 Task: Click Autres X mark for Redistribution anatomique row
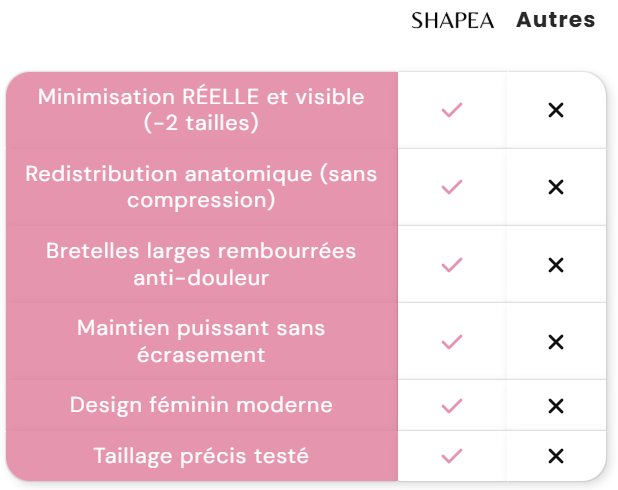click(556, 187)
